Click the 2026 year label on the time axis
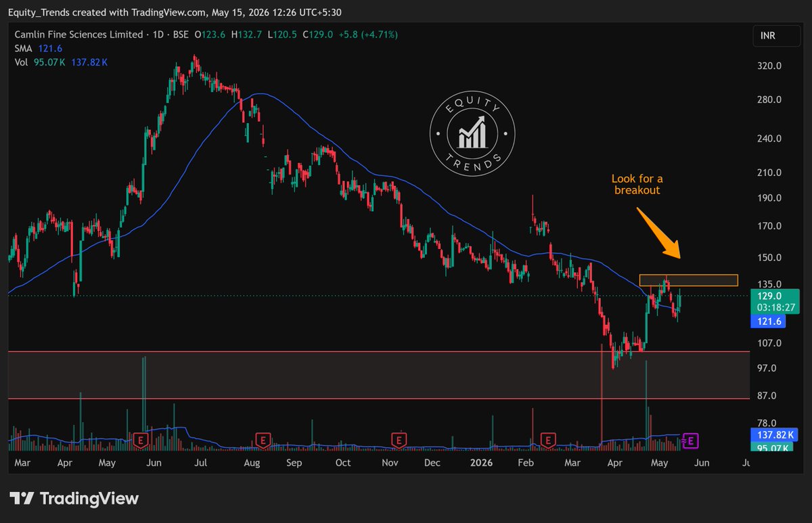The width and height of the screenshot is (812, 523). pos(481,463)
